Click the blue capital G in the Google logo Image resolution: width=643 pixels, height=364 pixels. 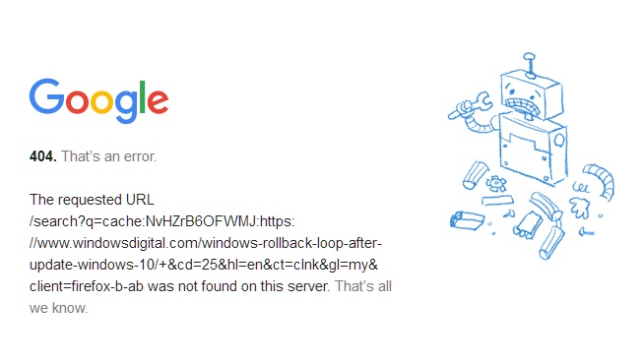pyautogui.click(x=46, y=96)
